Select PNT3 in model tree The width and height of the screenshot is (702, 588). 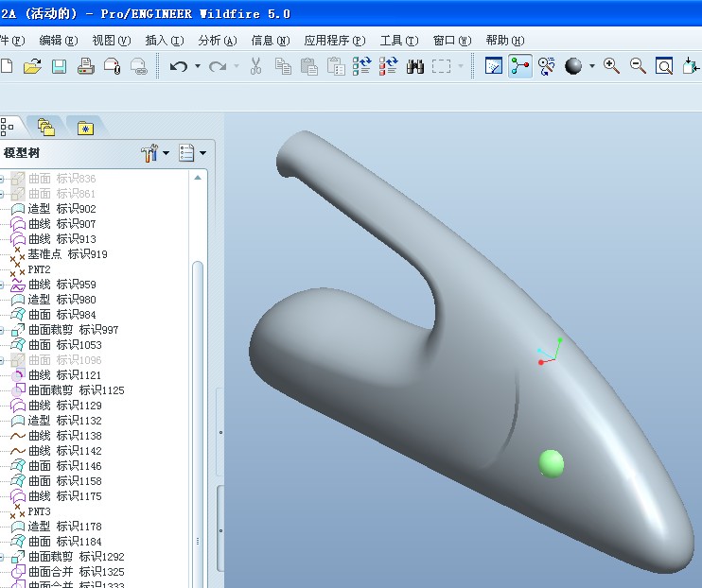(x=30, y=511)
